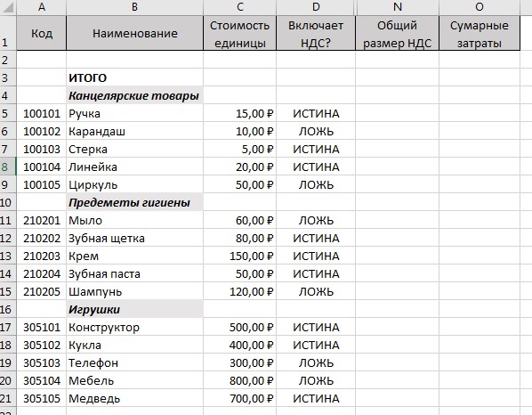The width and height of the screenshot is (532, 415).
Task: Select the Игрушки category cell
Action: click(x=134, y=309)
